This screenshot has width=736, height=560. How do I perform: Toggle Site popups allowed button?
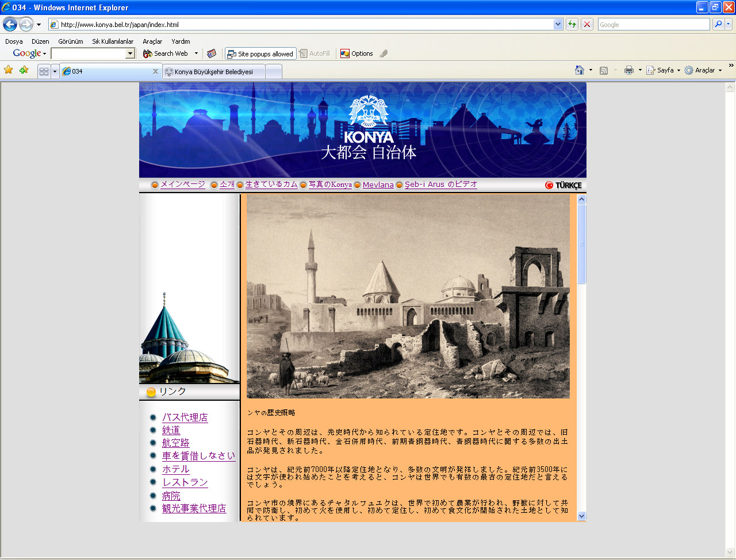(x=260, y=53)
